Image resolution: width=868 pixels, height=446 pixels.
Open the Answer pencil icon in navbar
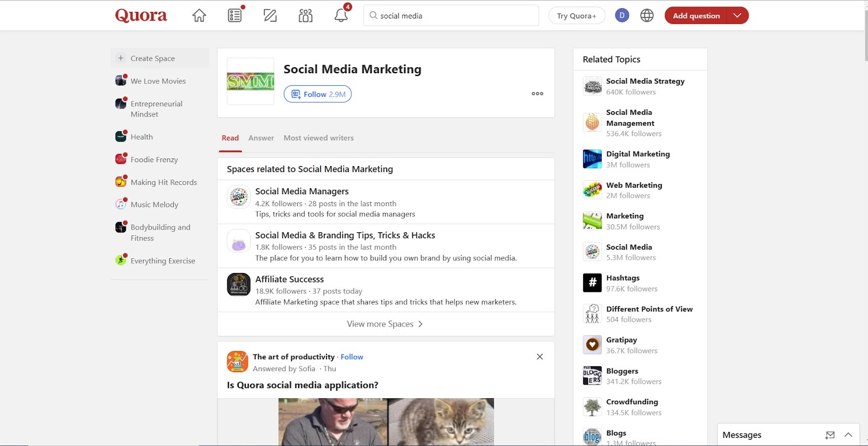coord(270,16)
